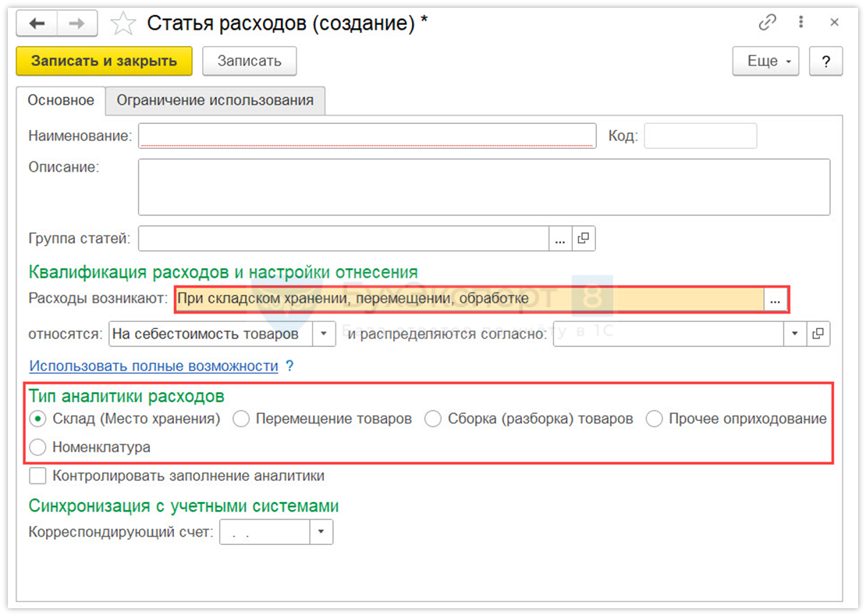Select Склад (Место хранения) analytics type
Screen dimensions: 866x616
coord(37,419)
